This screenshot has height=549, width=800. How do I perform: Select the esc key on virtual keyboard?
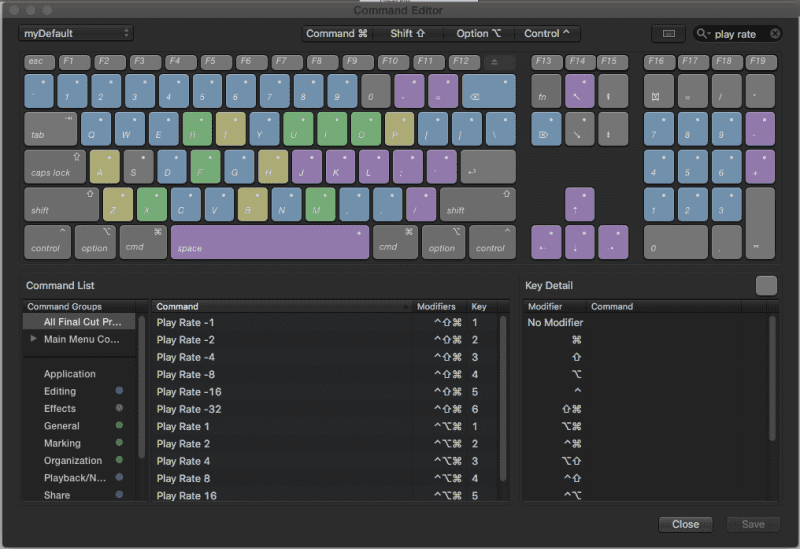pos(39,62)
